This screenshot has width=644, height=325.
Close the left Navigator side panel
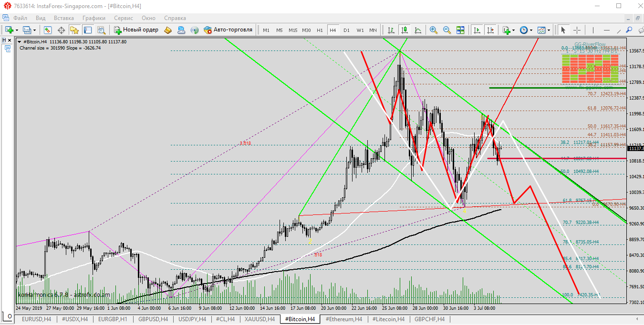pyautogui.click(x=10, y=41)
